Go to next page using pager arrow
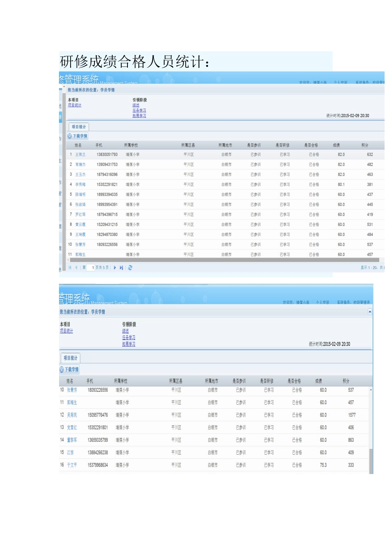The image size is (392, 555). point(115,268)
